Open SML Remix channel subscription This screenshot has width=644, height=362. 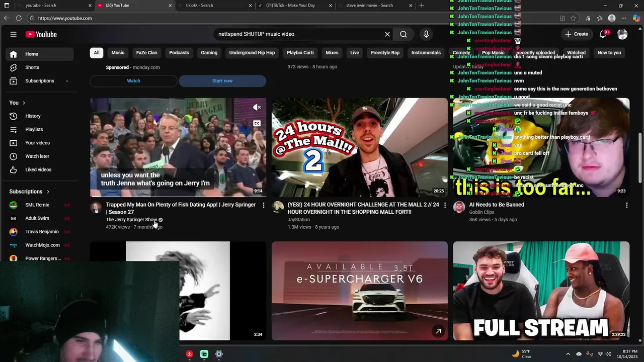(40, 205)
